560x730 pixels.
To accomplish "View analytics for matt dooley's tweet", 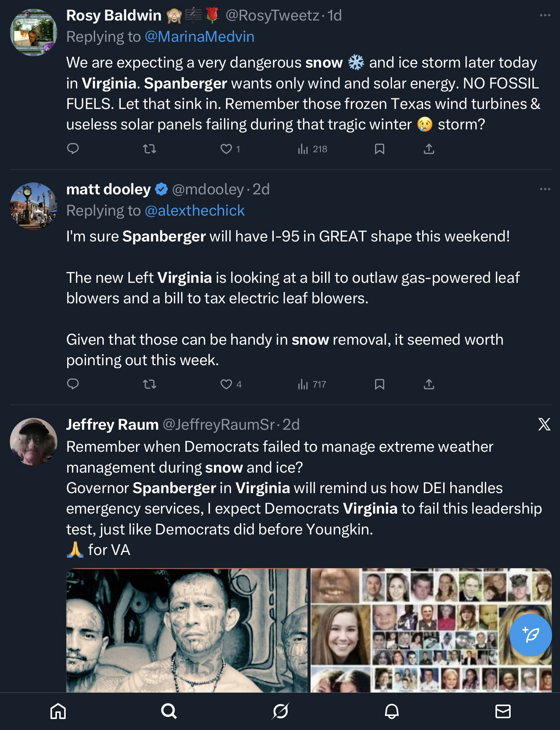I will click(312, 384).
